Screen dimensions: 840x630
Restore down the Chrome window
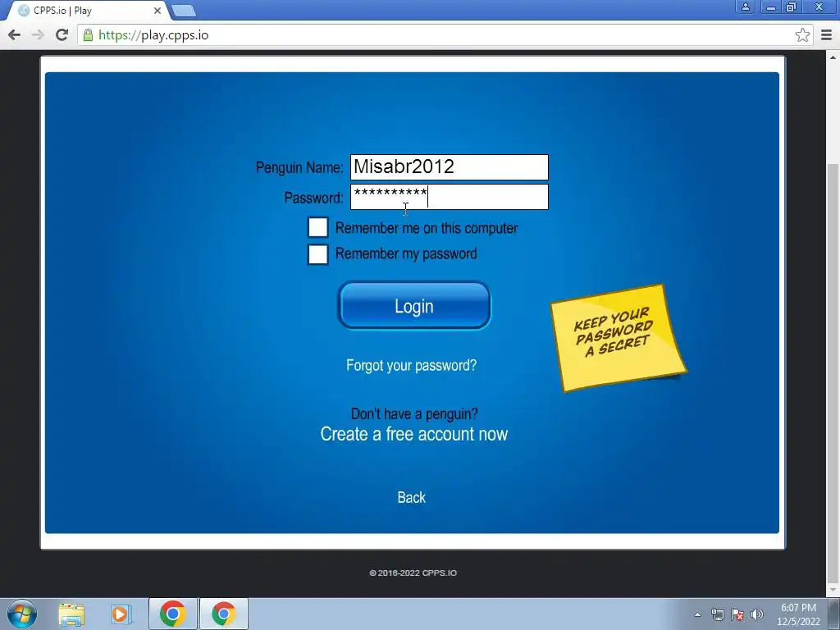tap(791, 7)
